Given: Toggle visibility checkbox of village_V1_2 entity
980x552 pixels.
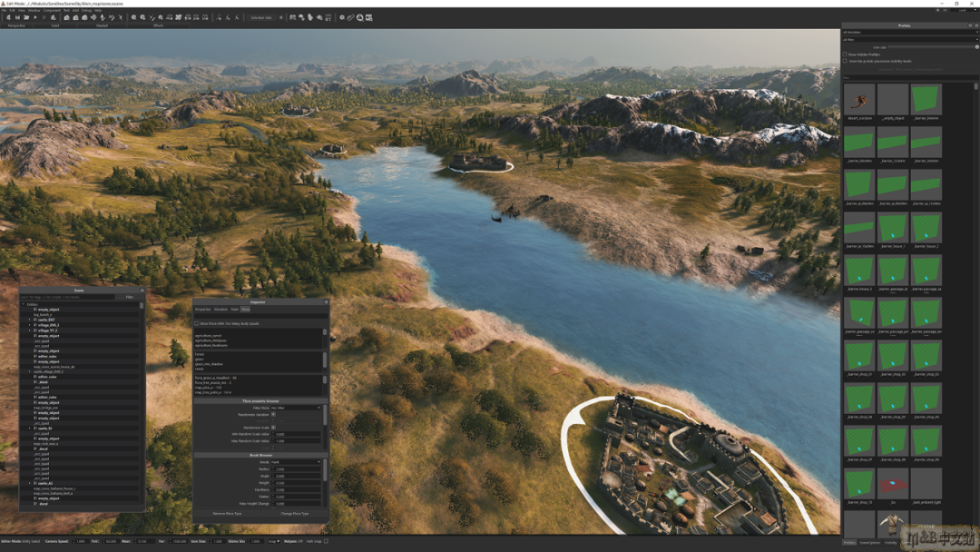Looking at the screenshot, I should [x=35, y=330].
